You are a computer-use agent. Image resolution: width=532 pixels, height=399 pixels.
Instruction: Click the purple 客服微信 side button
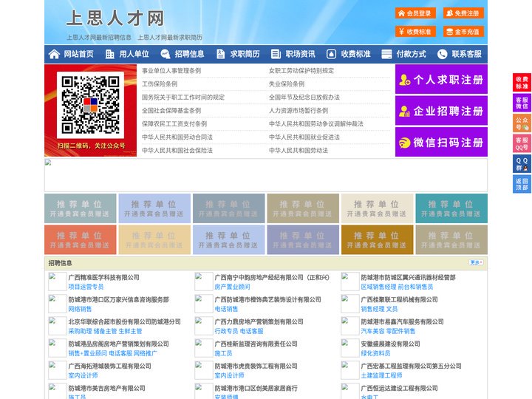pos(522,103)
